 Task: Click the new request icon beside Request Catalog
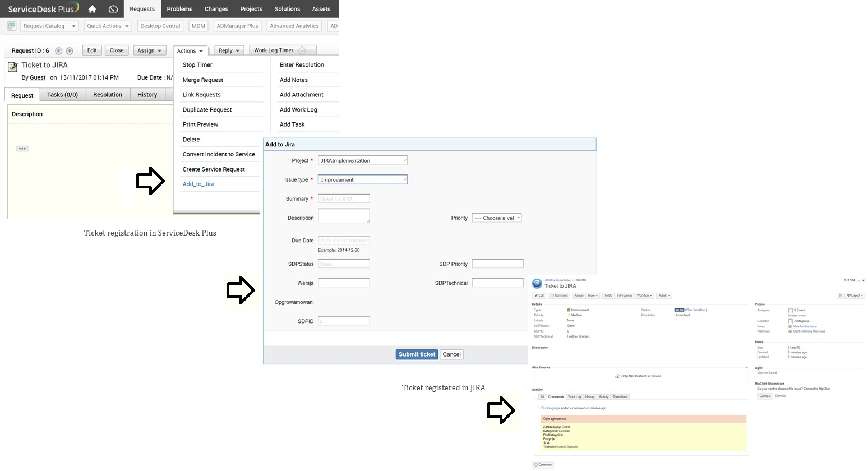(11, 26)
